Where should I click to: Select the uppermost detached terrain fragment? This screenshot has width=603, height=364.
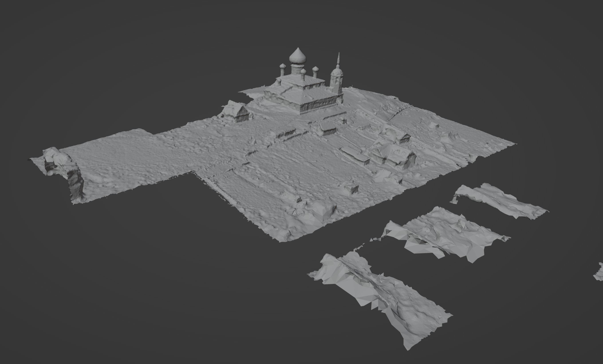point(499,201)
